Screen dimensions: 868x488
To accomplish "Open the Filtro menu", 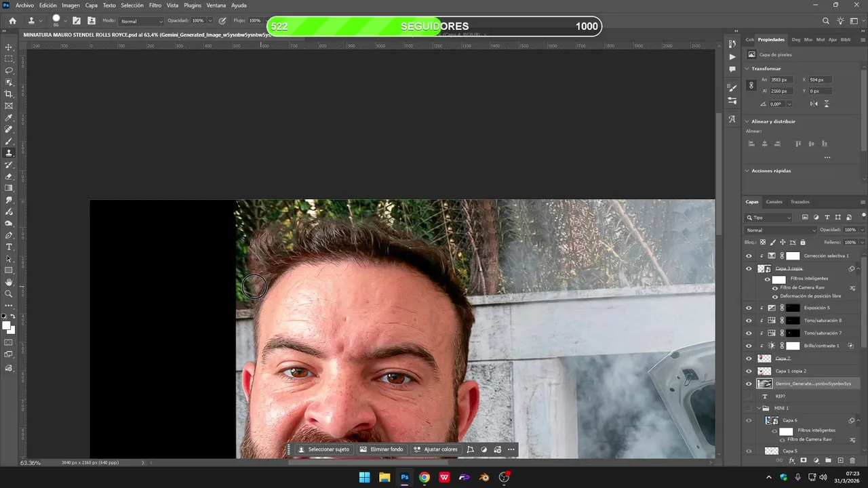I will point(155,5).
